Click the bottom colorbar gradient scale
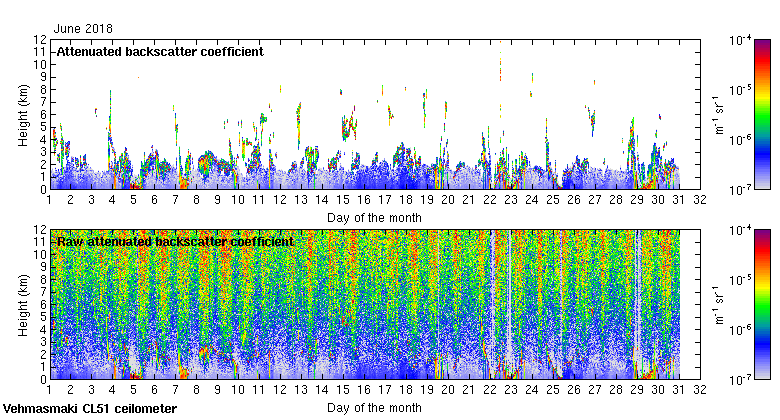 coord(762,305)
